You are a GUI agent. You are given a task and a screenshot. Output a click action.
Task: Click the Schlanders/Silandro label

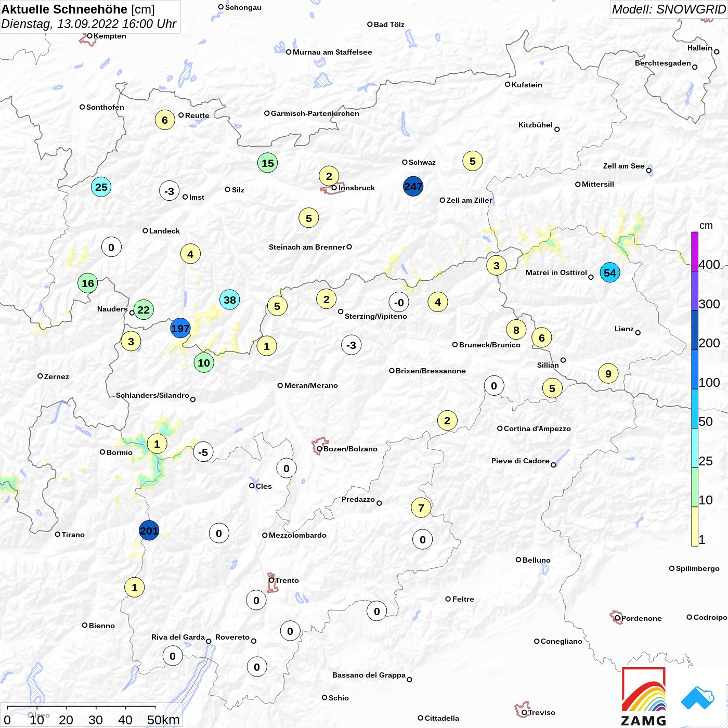tap(152, 395)
